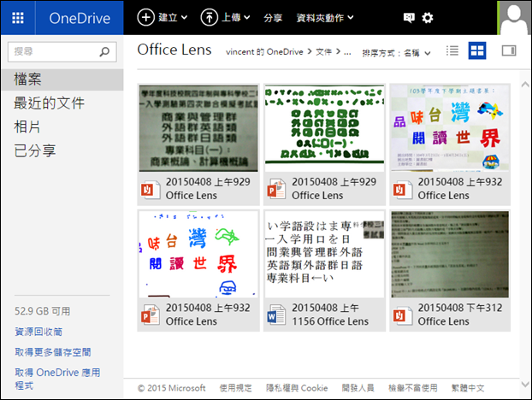The height and width of the screenshot is (400, 532).
Task: Open the settings gear icon
Action: (428, 18)
